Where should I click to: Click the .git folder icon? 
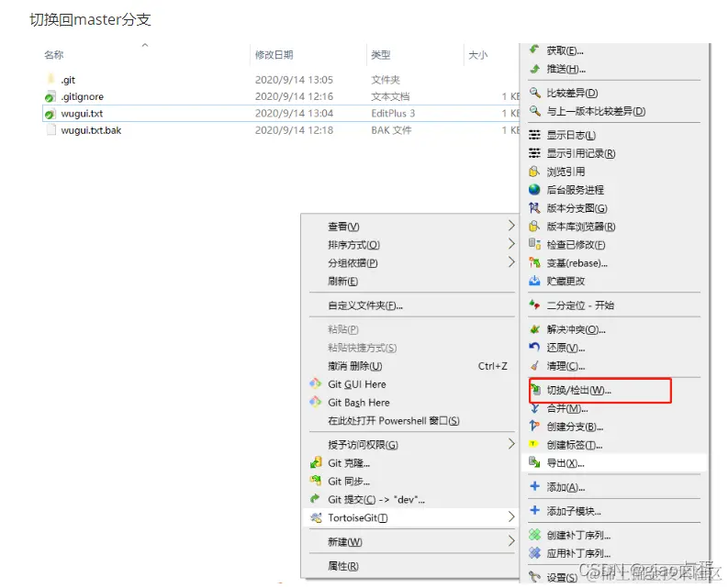(50, 80)
